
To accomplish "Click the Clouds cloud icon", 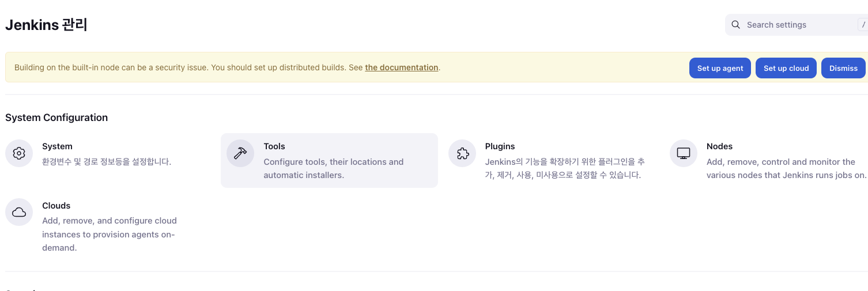I will [x=19, y=212].
